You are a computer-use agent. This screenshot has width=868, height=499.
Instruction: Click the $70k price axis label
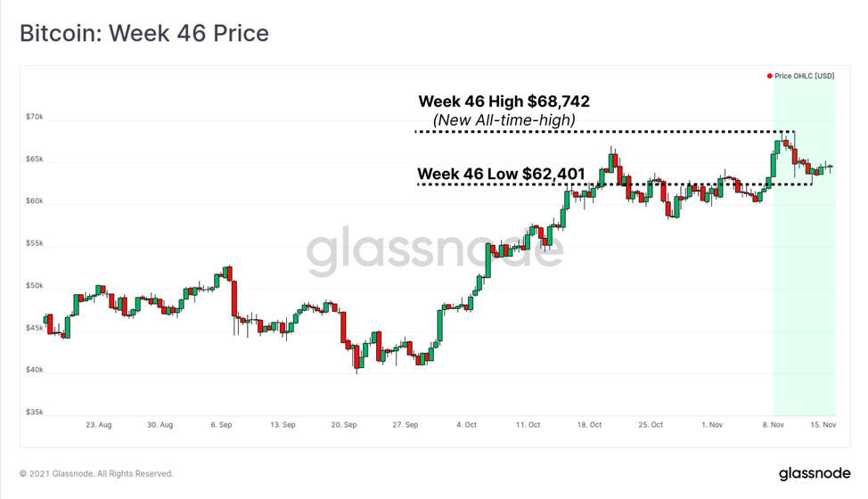35,117
